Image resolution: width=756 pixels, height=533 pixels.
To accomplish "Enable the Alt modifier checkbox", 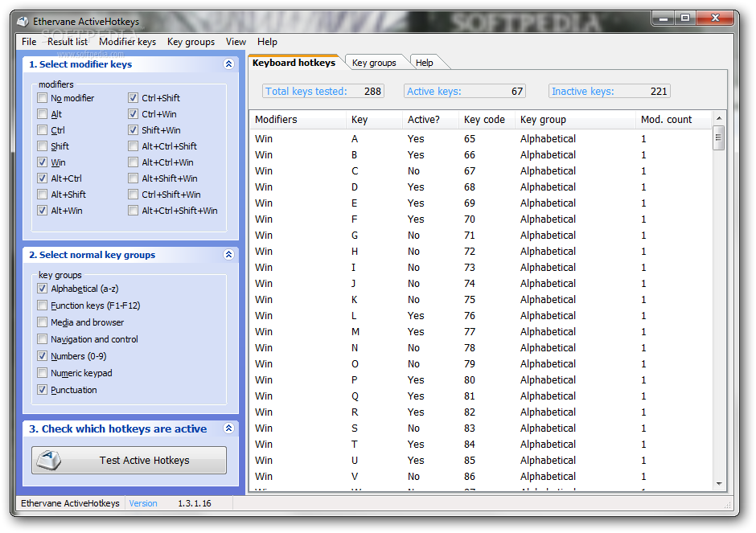I will coord(43,114).
